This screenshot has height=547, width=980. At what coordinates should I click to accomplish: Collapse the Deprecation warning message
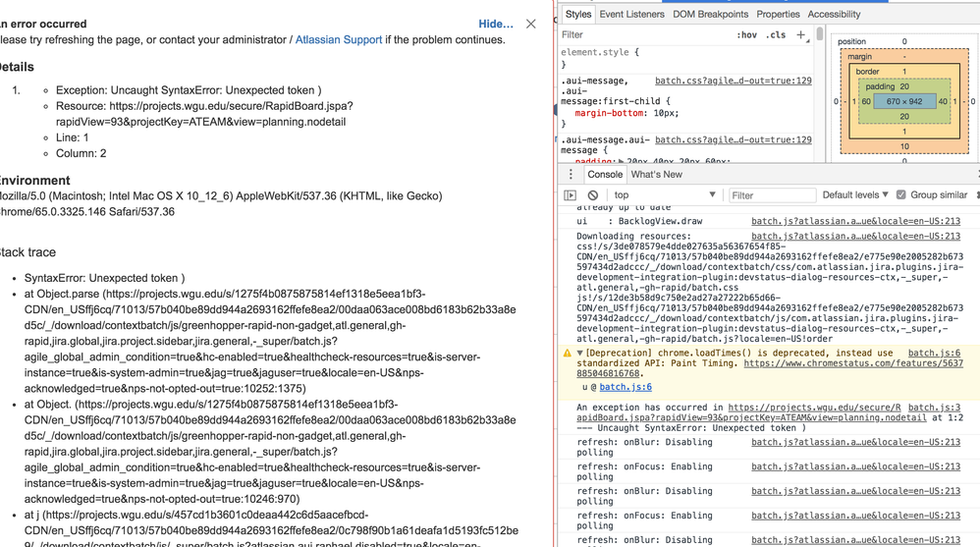[580, 354]
